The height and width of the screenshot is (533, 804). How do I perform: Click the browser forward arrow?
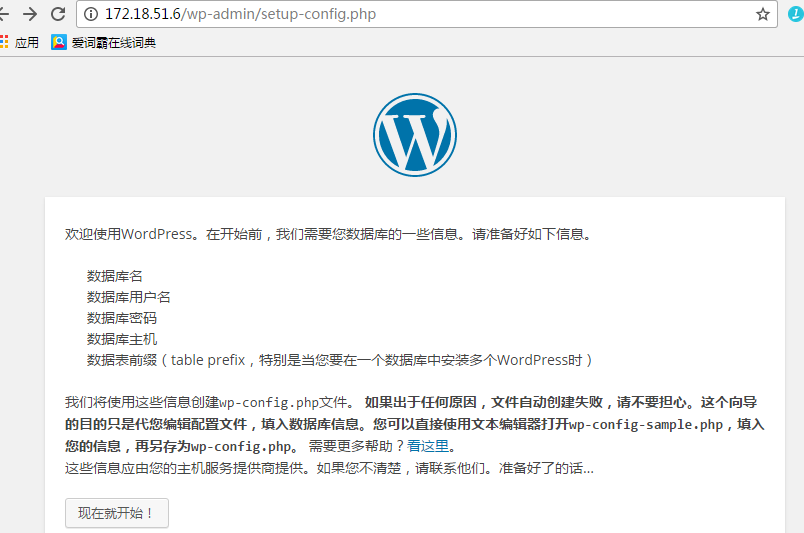point(30,14)
